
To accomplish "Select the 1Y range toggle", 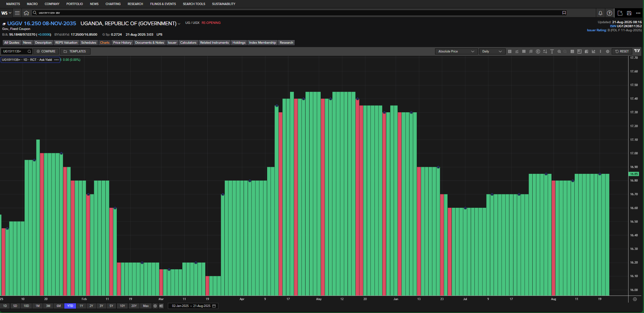I will point(81,306).
